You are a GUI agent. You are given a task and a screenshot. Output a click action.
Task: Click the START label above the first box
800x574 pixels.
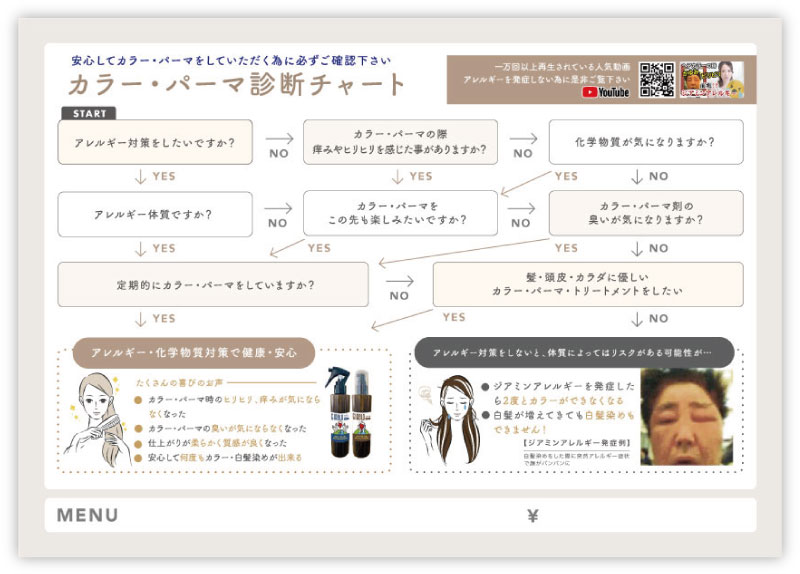89,113
